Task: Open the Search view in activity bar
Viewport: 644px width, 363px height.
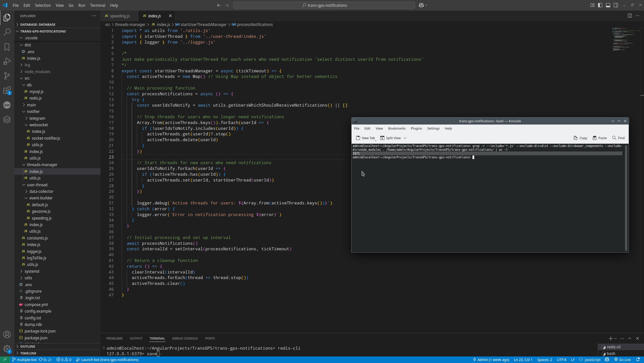Action: (7, 32)
